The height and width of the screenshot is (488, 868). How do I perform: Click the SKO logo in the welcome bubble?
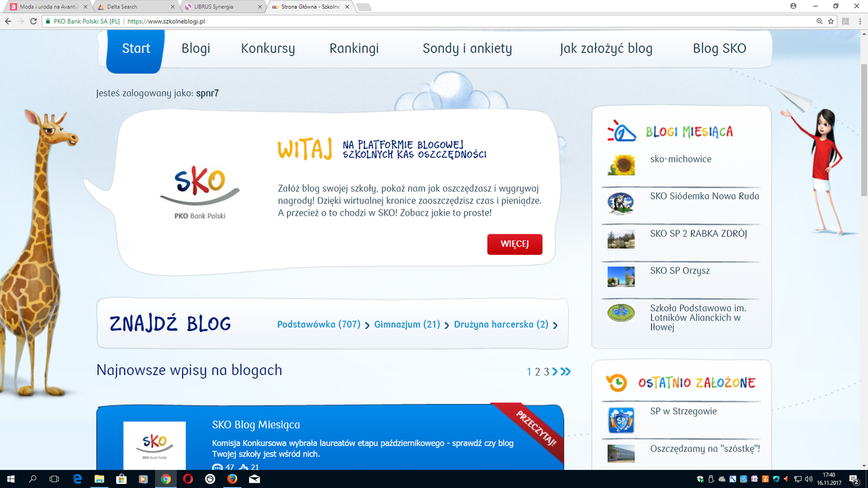click(x=200, y=192)
